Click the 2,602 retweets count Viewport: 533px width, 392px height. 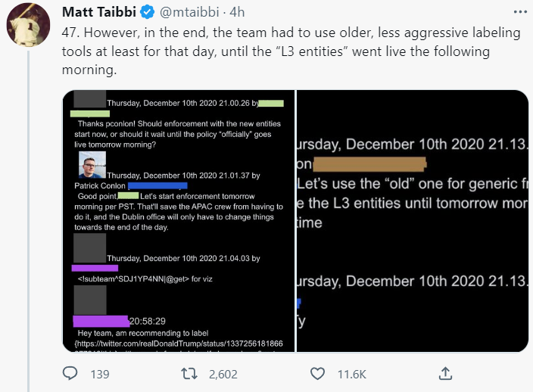(223, 375)
